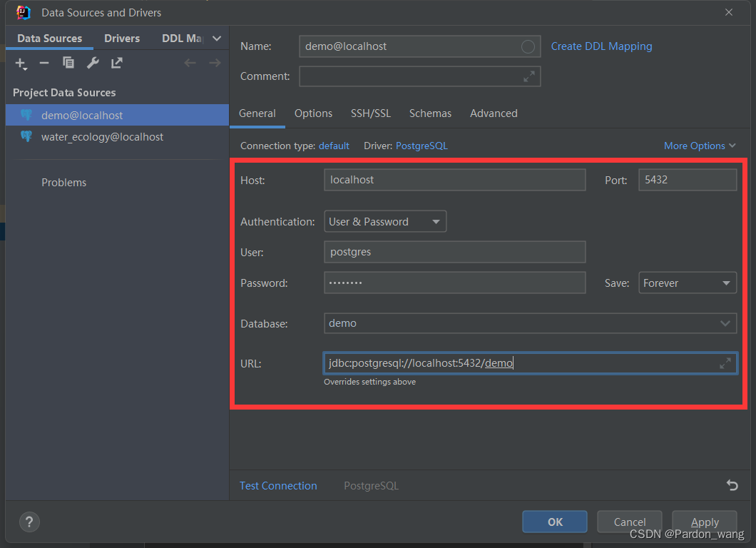Switch to the Data Sources tab
Image resolution: width=756 pixels, height=548 pixels.
point(50,39)
